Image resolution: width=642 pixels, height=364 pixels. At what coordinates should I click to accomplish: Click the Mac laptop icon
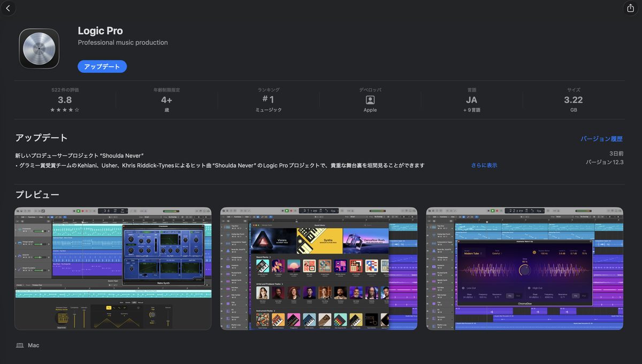tap(20, 345)
